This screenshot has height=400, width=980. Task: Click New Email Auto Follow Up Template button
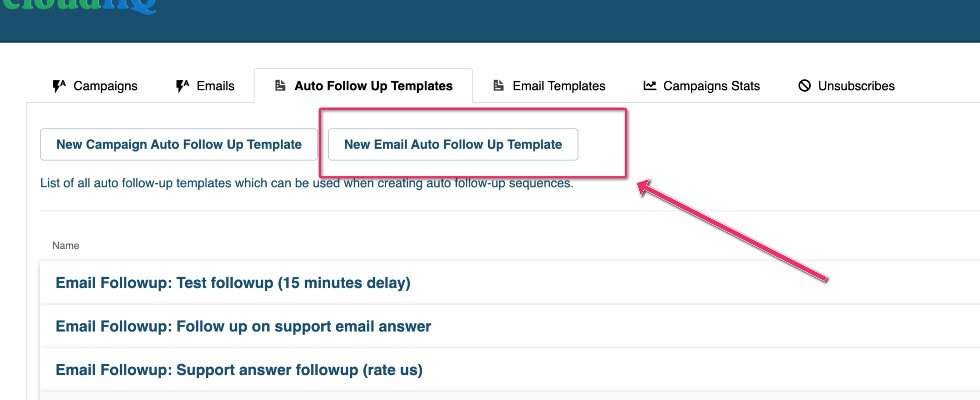pyautogui.click(x=453, y=144)
